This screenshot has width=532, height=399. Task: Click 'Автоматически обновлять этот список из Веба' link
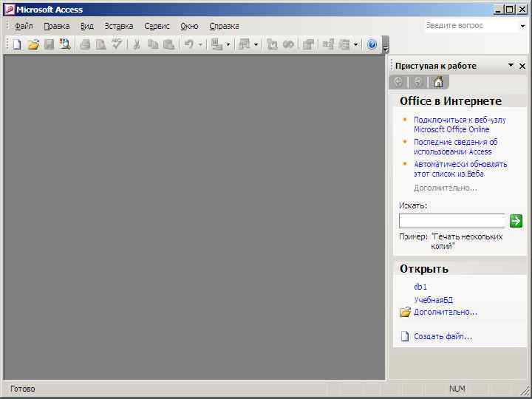pos(460,168)
